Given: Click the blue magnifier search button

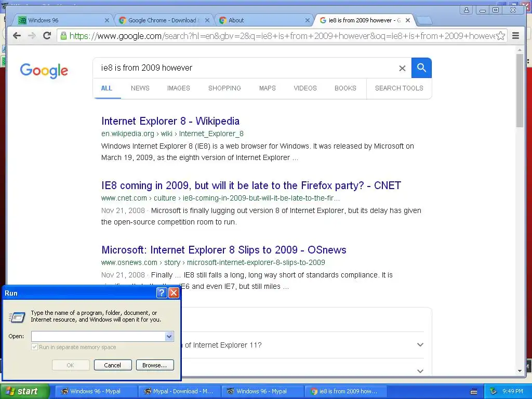Looking at the screenshot, I should point(421,68).
